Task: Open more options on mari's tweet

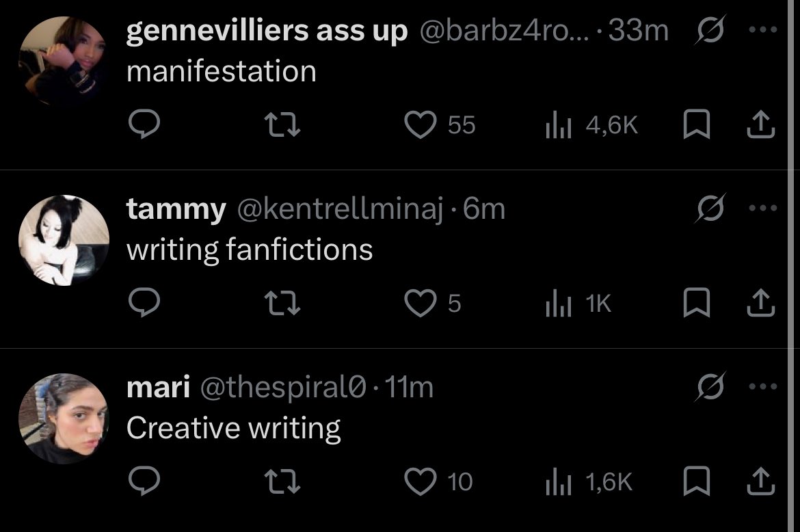Action: pos(763,386)
